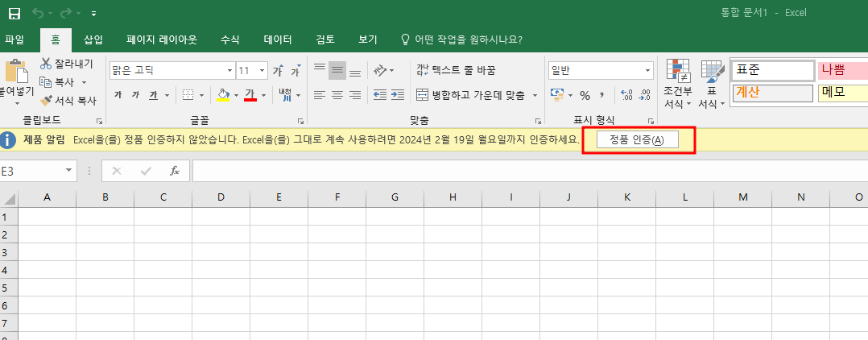The height and width of the screenshot is (340, 868).
Task: Apply the 메모 cell style
Action: pos(842,93)
